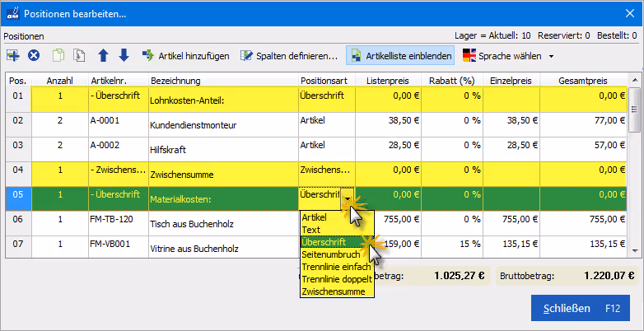Click the 38,50 € Listenpreis cell
This screenshot has height=331, width=644.
click(x=388, y=125)
